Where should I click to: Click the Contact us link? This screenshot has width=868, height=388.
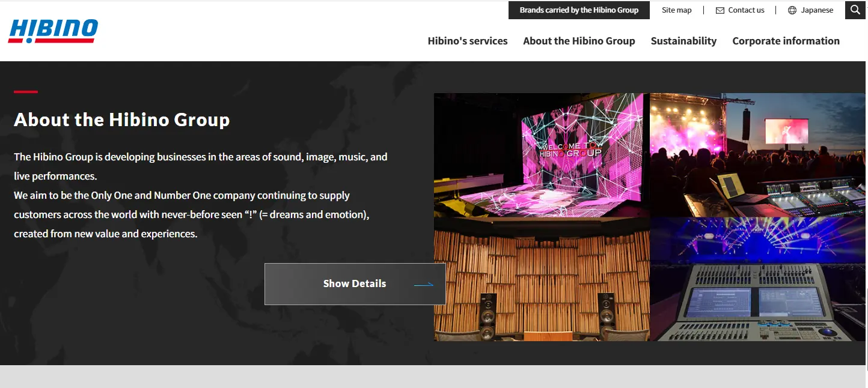pos(747,10)
